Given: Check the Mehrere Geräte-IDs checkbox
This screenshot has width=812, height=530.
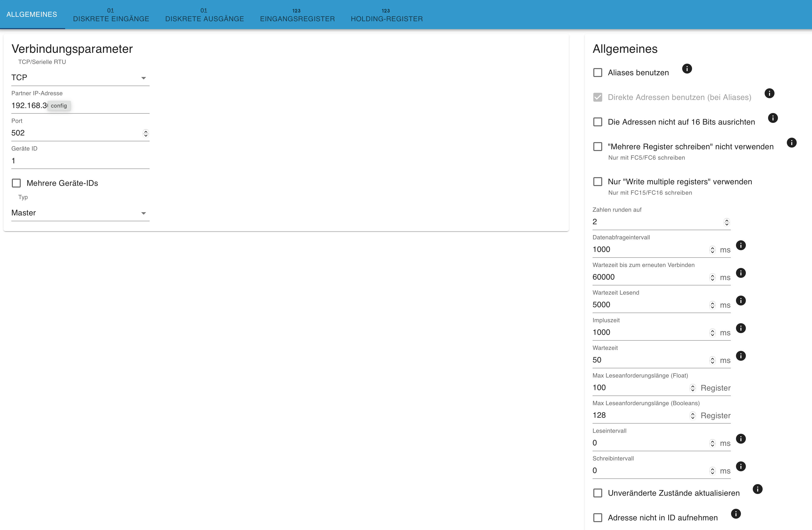Looking at the screenshot, I should click(16, 183).
